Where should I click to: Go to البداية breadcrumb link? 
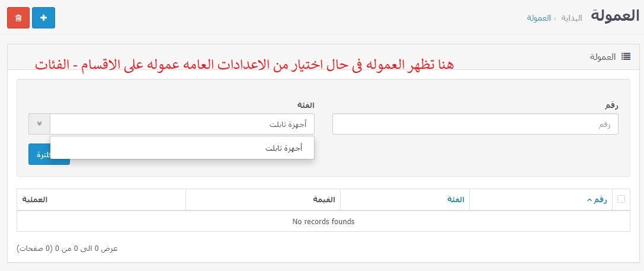click(x=572, y=18)
